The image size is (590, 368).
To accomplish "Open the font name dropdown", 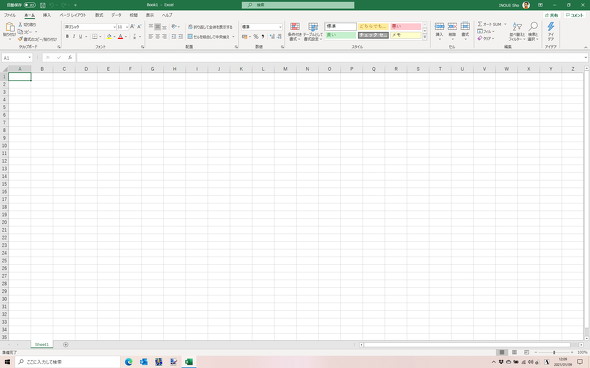I will click(114, 27).
